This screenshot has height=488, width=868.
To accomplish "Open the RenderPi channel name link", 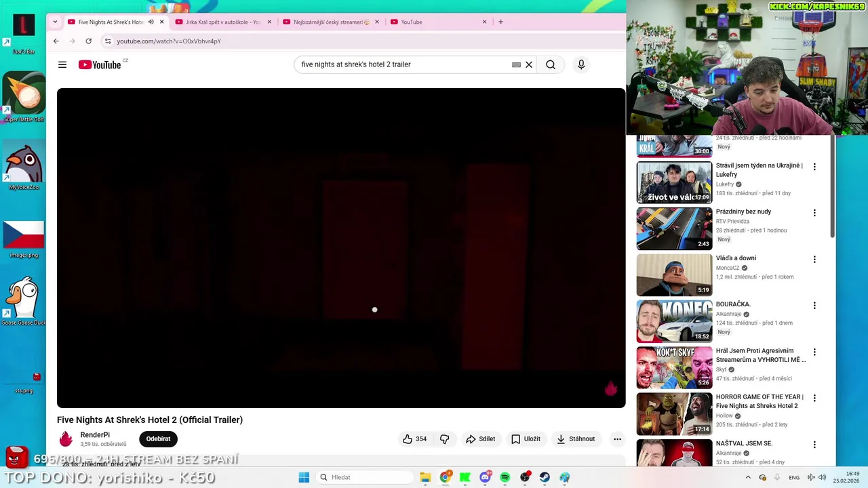I will click(95, 434).
